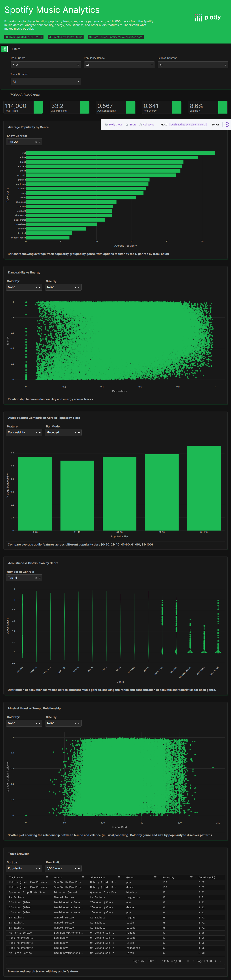Select 'Quevedo: Bzrp Music Sess…' track cell

[x=28, y=892]
